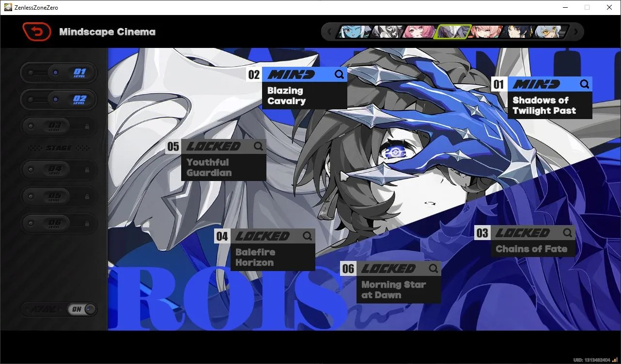Toggle the Level 01 mindscape switch
Viewport: 621px width, 364px height.
[59, 73]
